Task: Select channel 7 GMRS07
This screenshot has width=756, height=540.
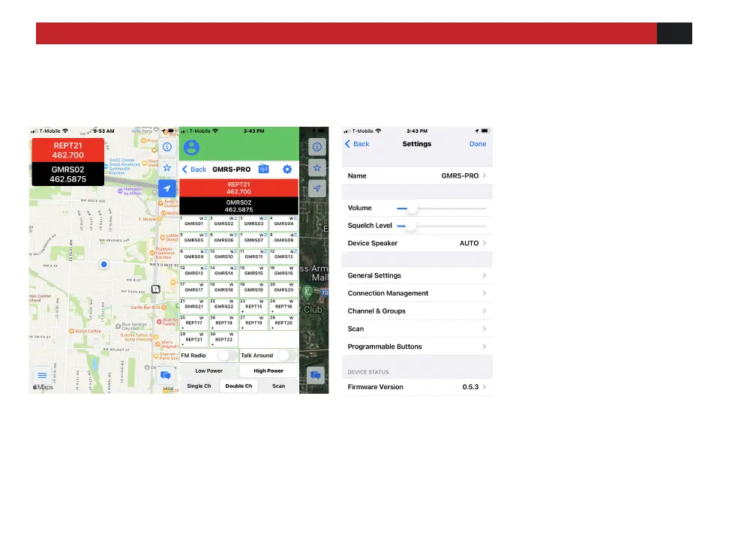Action: coord(253,240)
